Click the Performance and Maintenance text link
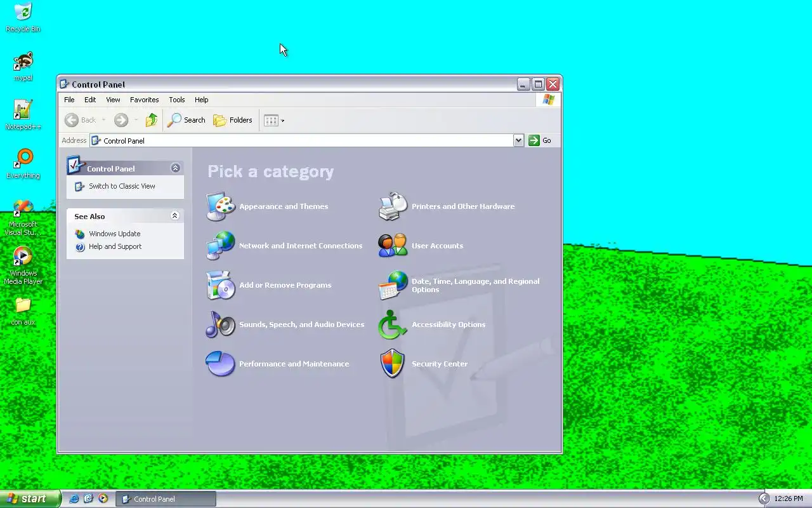Image resolution: width=812 pixels, height=508 pixels. [294, 364]
